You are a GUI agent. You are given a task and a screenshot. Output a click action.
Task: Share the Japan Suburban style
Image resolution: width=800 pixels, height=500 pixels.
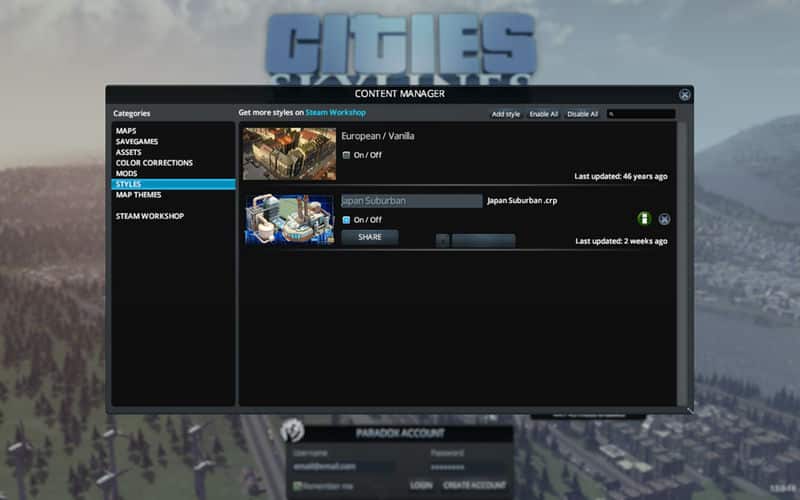click(x=370, y=238)
